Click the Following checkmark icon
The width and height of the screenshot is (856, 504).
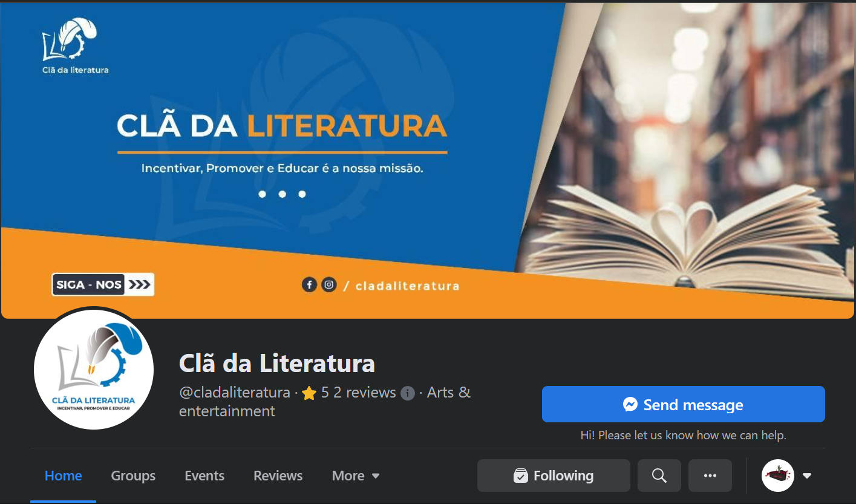coord(520,476)
